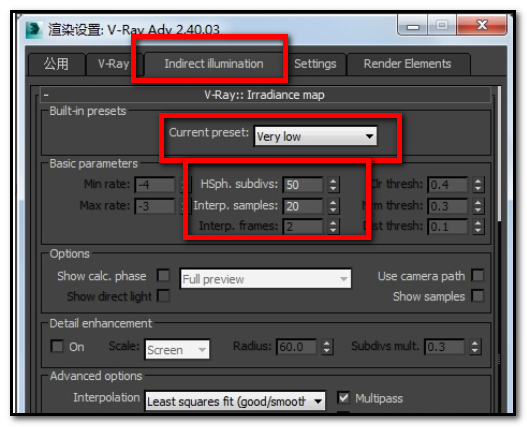Uncheck the Multipass checkbox
The width and height of the screenshot is (527, 427).
point(343,398)
